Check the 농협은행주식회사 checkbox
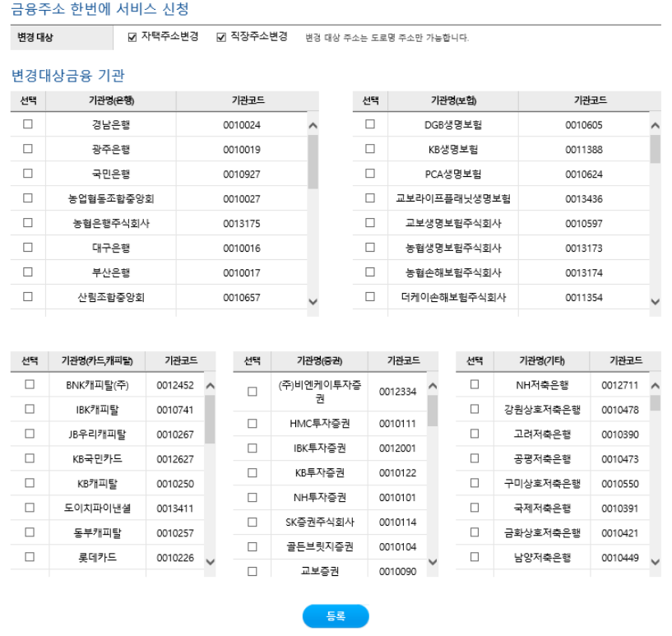This screenshot has height=636, width=672. click(28, 222)
